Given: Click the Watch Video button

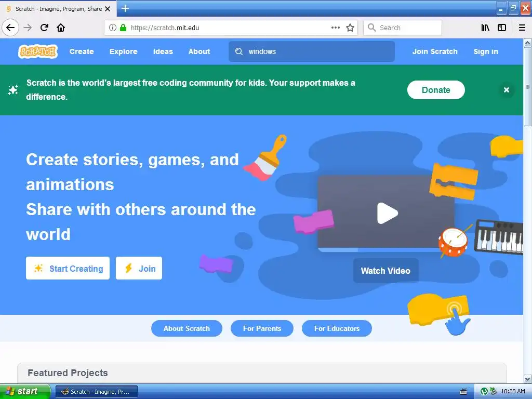Looking at the screenshot, I should [x=386, y=271].
